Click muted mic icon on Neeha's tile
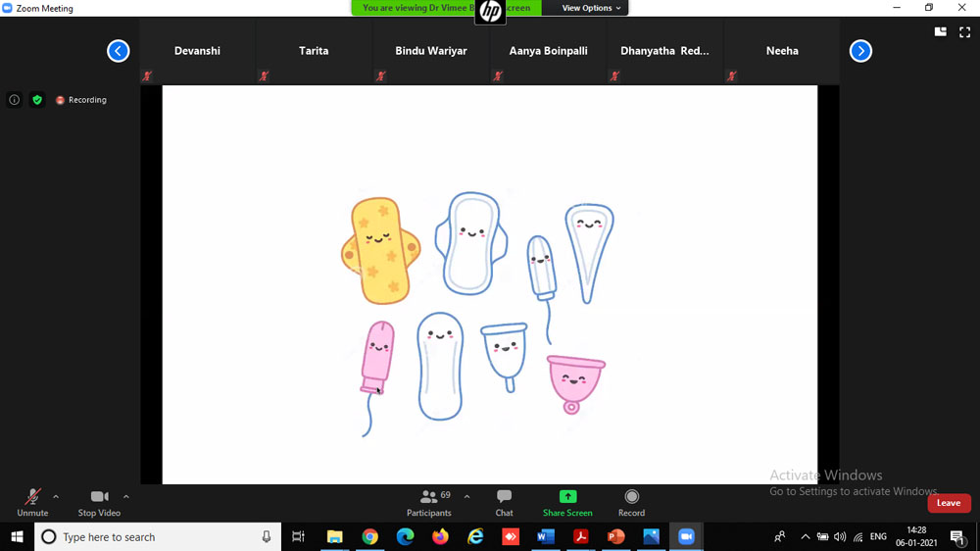This screenshot has height=551, width=980. pos(732,76)
